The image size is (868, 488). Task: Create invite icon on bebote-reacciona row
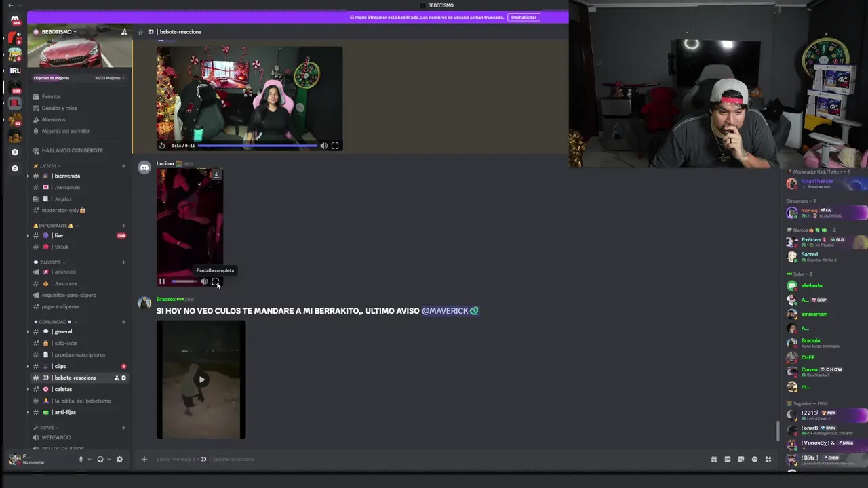click(x=117, y=378)
